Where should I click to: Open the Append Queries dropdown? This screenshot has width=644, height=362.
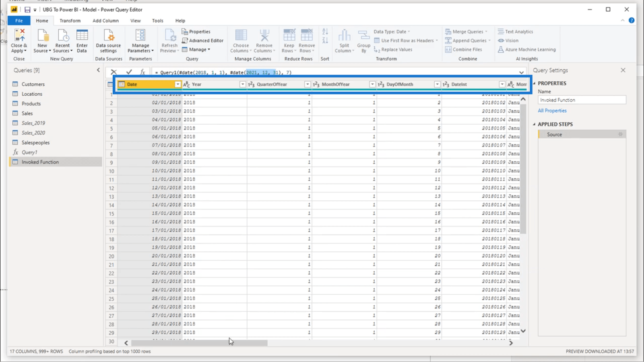468,41
